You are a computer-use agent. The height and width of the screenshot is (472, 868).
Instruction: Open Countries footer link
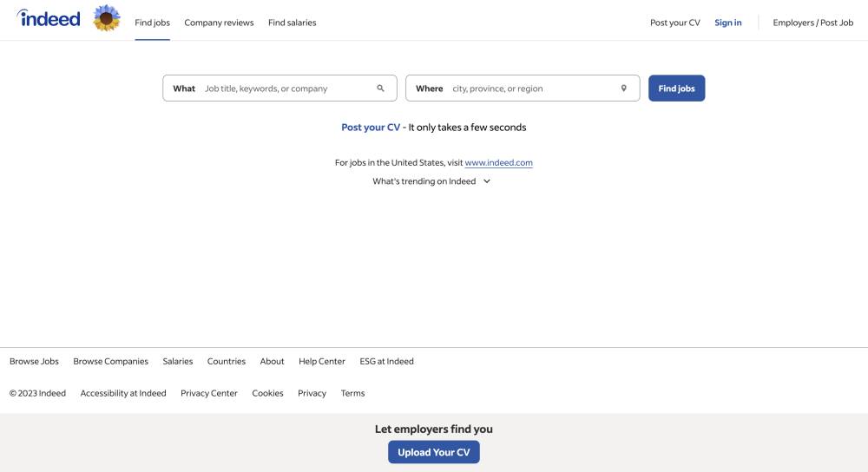(227, 361)
